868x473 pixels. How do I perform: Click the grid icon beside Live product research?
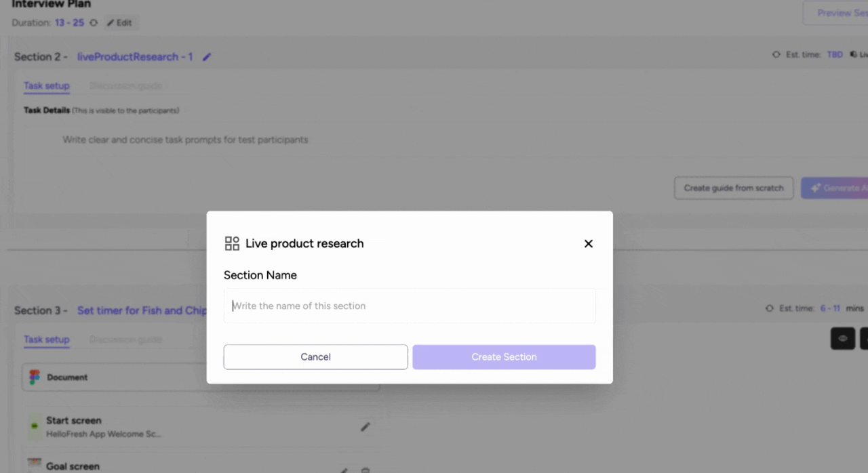(232, 244)
